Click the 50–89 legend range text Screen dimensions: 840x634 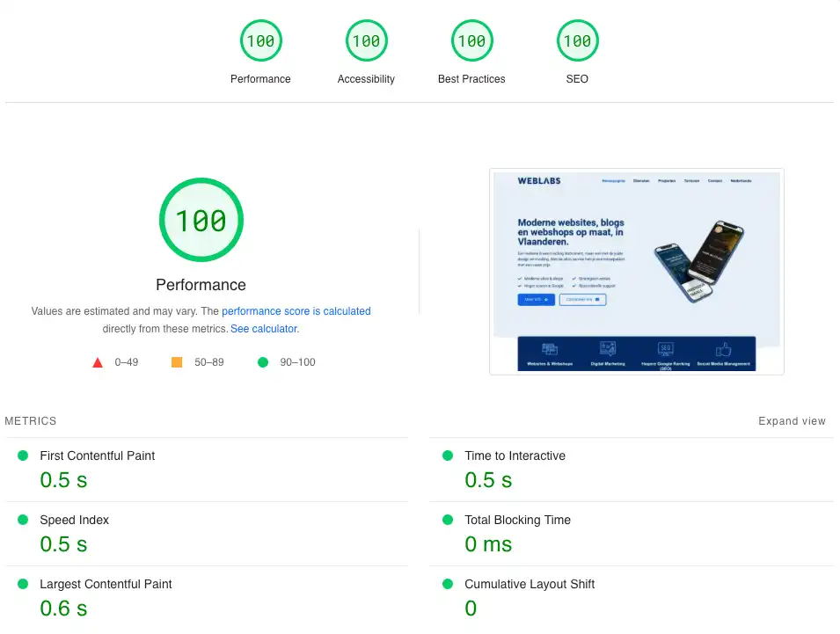(x=209, y=362)
